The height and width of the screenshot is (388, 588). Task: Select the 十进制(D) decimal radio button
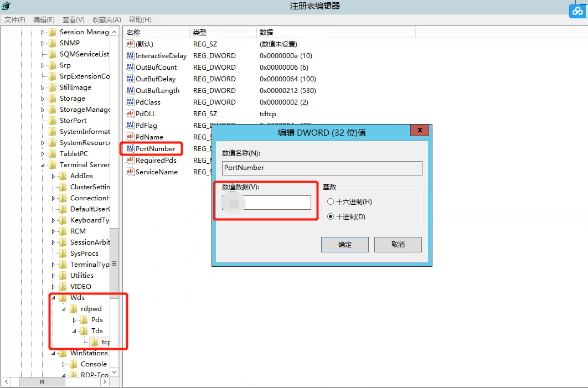point(331,216)
